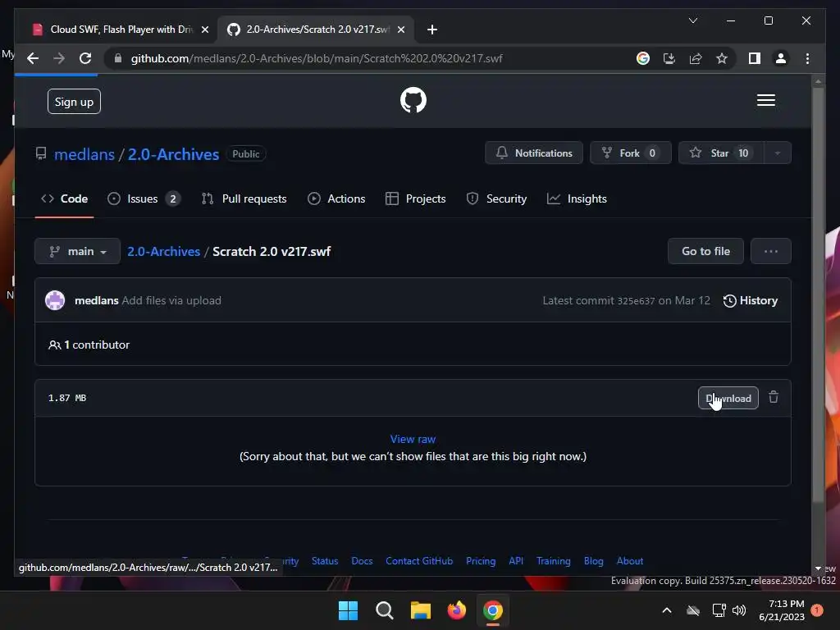Screen dimensions: 840x630
Task: Click the Sign up button
Action: [74, 101]
